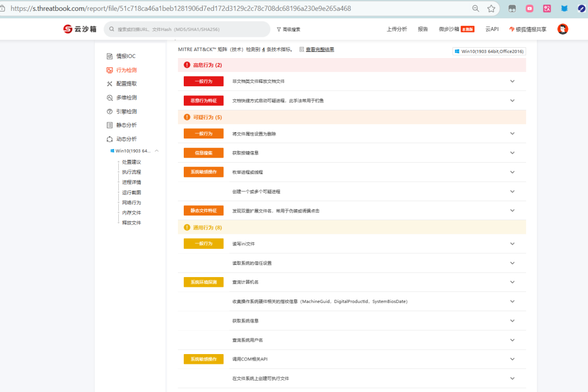Bookmark page with the star icon
This screenshot has height=392, width=588.
tap(491, 9)
